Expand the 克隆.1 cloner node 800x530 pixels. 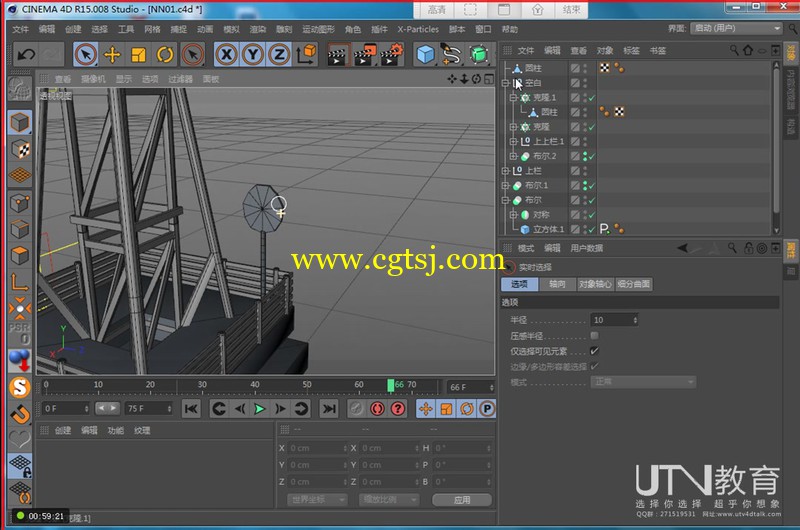click(x=513, y=97)
